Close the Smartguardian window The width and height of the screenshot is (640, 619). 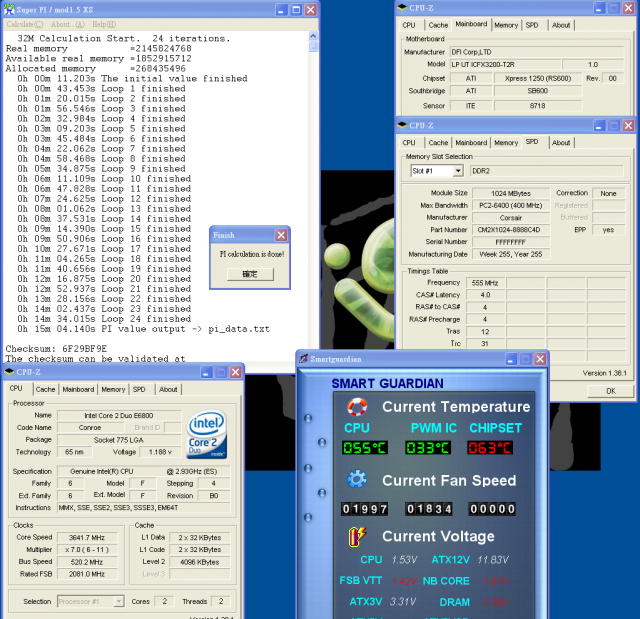pos(540,359)
